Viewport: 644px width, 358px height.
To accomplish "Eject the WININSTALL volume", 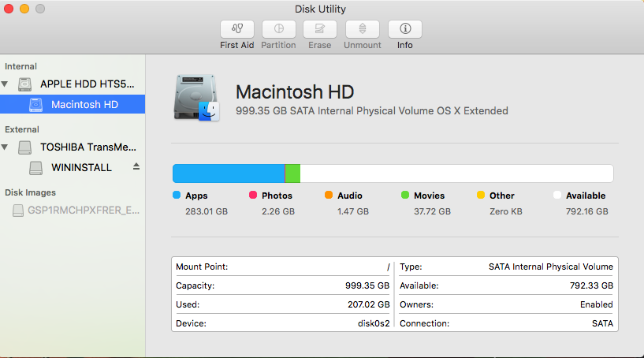I will click(x=136, y=166).
